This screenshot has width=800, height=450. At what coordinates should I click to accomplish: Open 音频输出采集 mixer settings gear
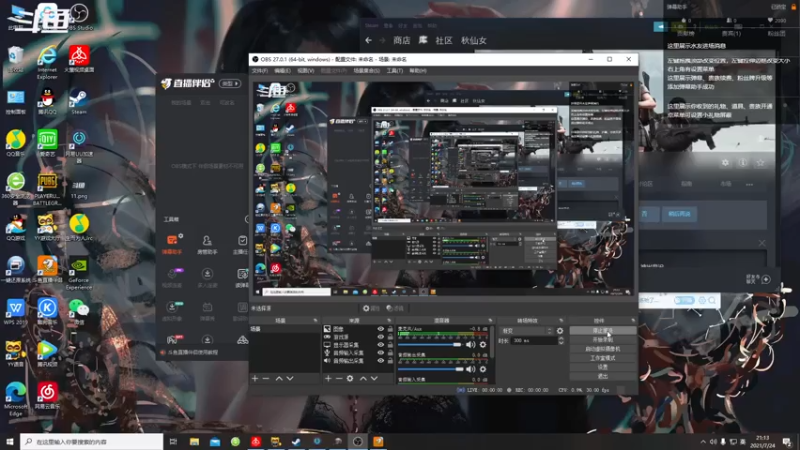coord(483,369)
